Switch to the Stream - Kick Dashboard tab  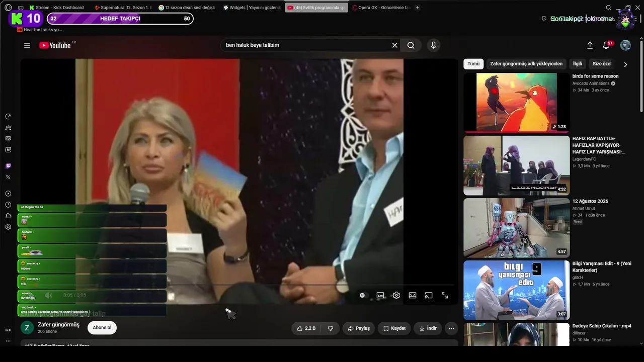pos(57,8)
